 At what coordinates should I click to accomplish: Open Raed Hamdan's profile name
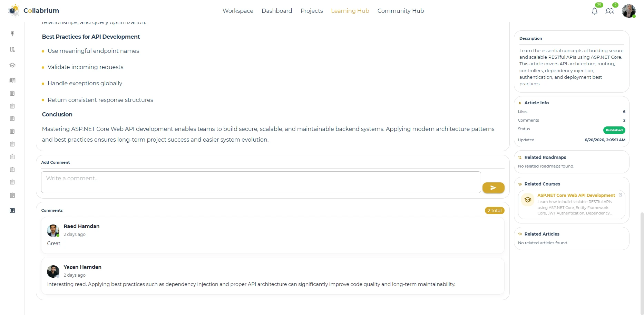tap(81, 226)
